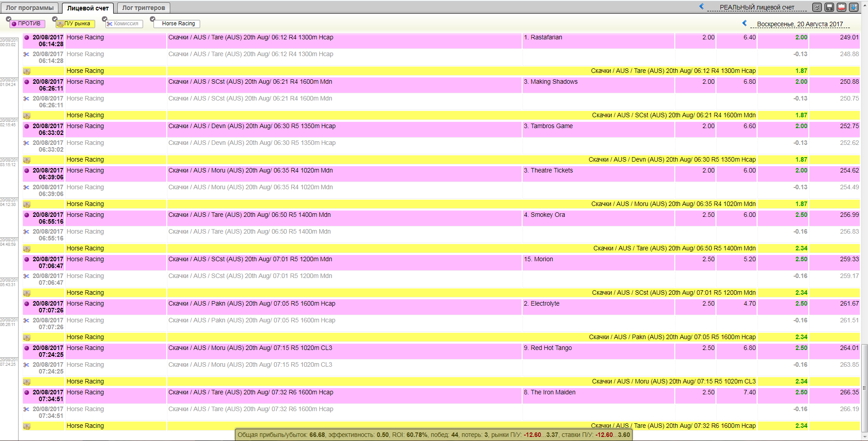Click the balance value 249.01
868x441 pixels.
tap(849, 38)
